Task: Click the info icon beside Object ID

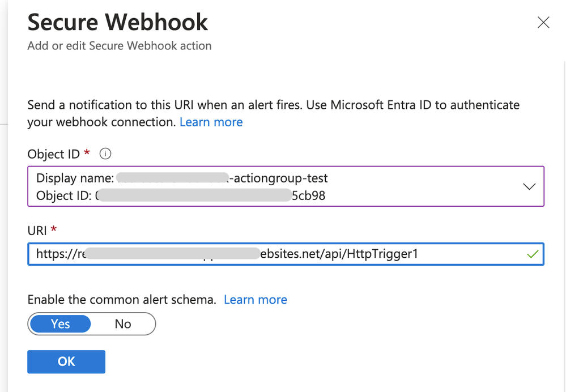Action: (x=105, y=154)
